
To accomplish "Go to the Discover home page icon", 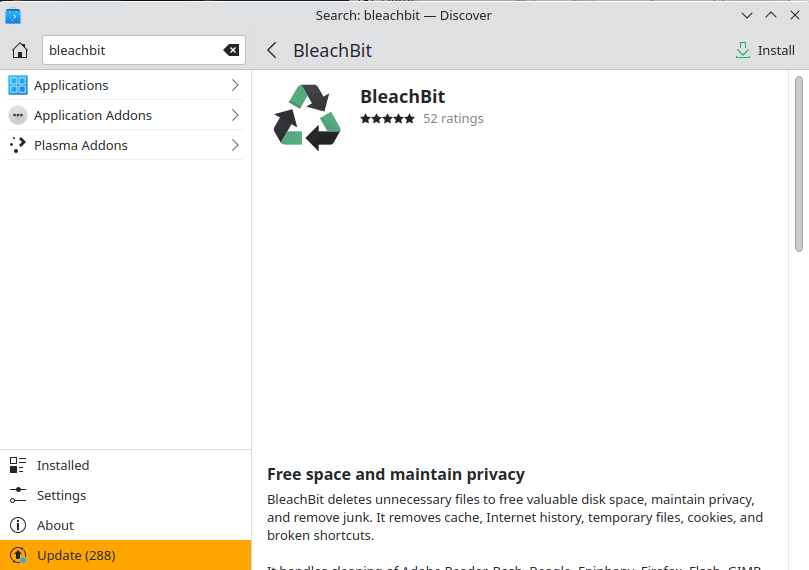I will (x=20, y=51).
